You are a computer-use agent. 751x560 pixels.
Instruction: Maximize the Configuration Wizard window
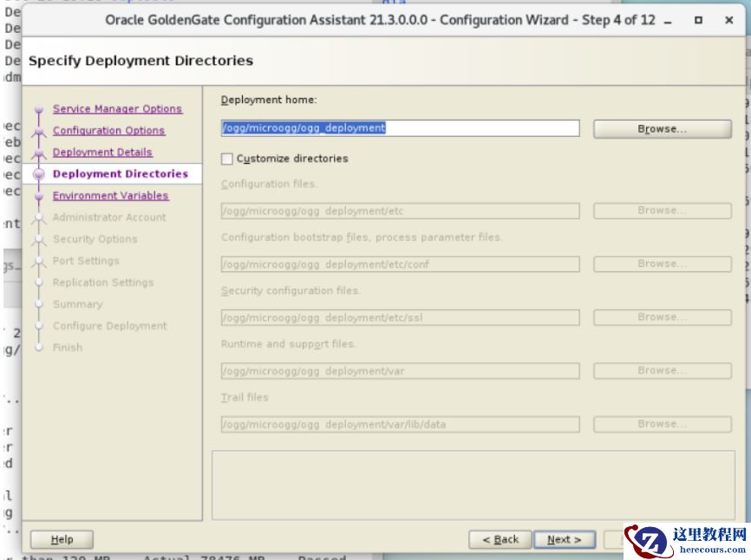coord(698,20)
